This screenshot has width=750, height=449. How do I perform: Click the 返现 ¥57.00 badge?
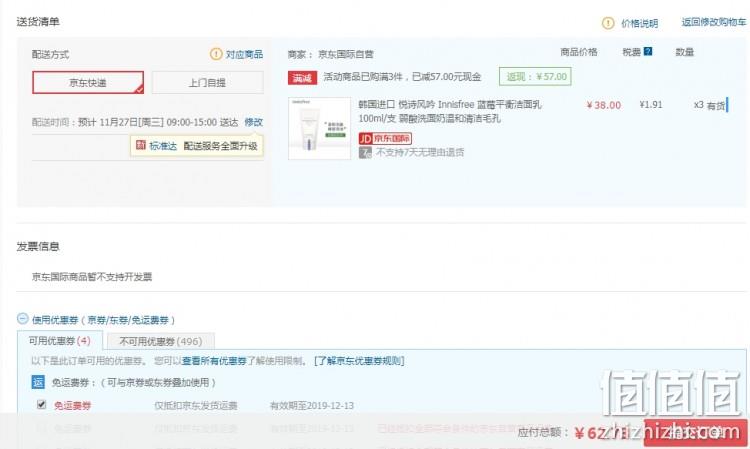(535, 77)
